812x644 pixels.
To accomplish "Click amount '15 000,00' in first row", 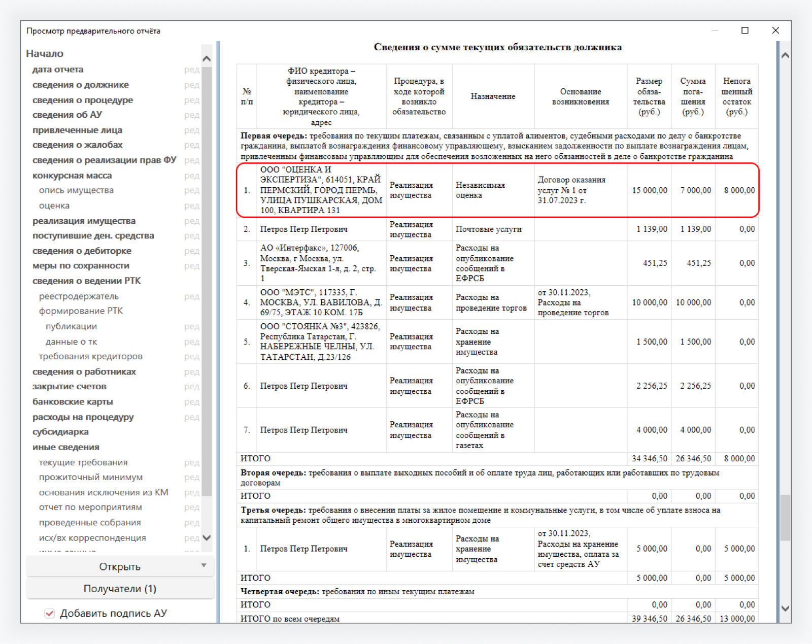I will (x=649, y=190).
